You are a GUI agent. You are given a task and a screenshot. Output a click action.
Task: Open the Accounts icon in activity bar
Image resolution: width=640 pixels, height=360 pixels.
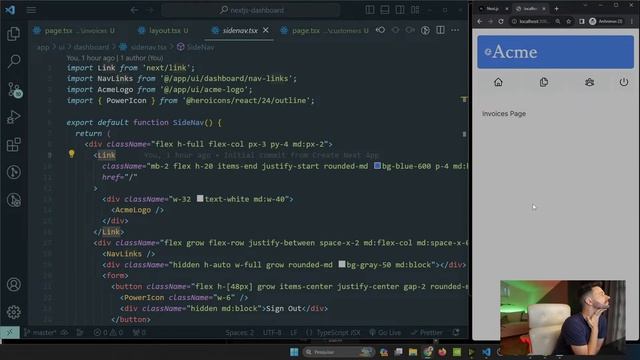(x=13, y=284)
